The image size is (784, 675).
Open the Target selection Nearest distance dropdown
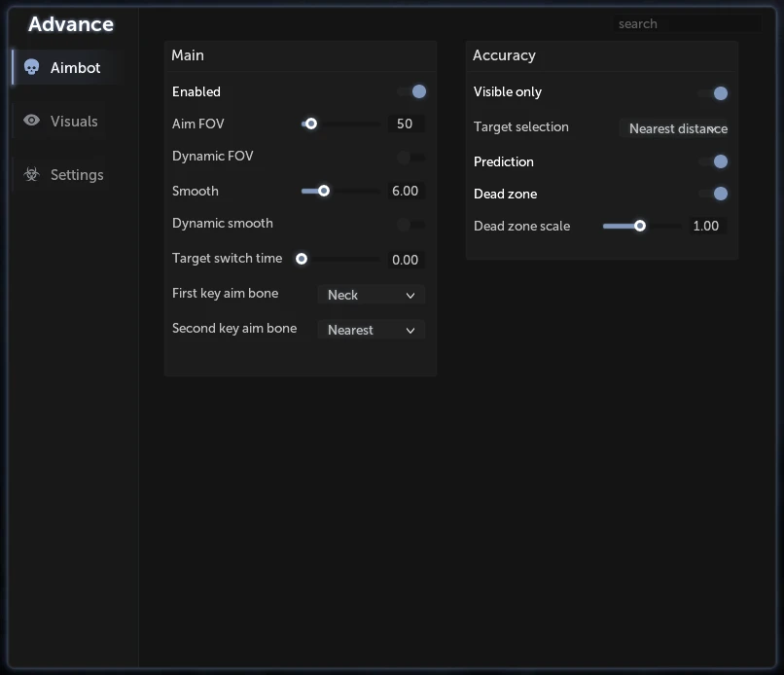(673, 128)
